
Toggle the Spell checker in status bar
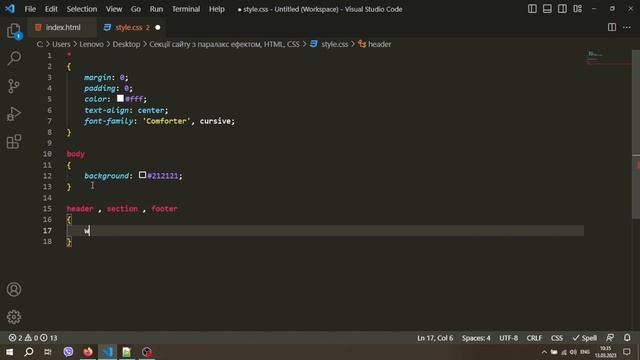pos(584,338)
